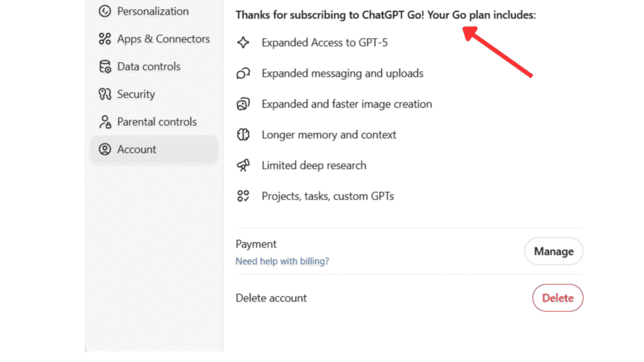
Task: Click the Parental controls person icon
Action: [104, 121]
